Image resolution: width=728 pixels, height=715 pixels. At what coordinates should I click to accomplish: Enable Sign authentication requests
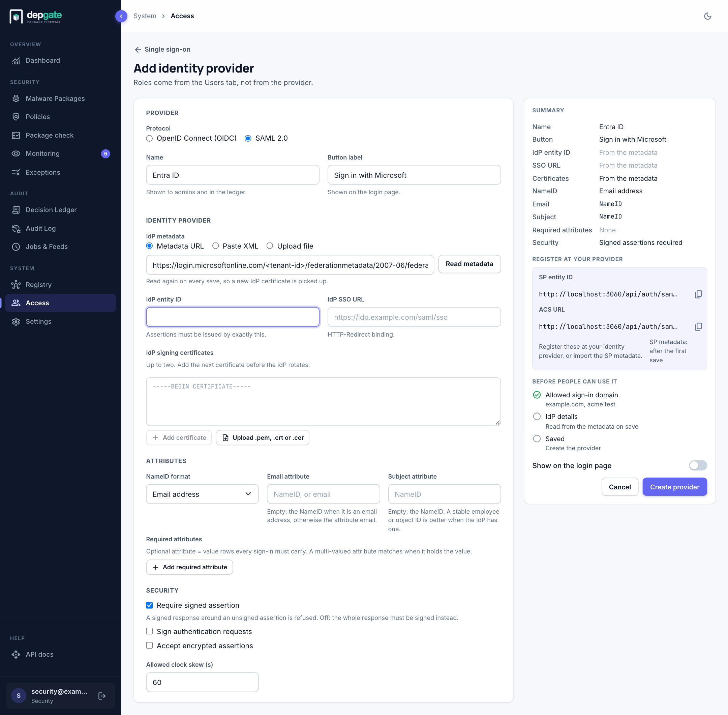[149, 631]
